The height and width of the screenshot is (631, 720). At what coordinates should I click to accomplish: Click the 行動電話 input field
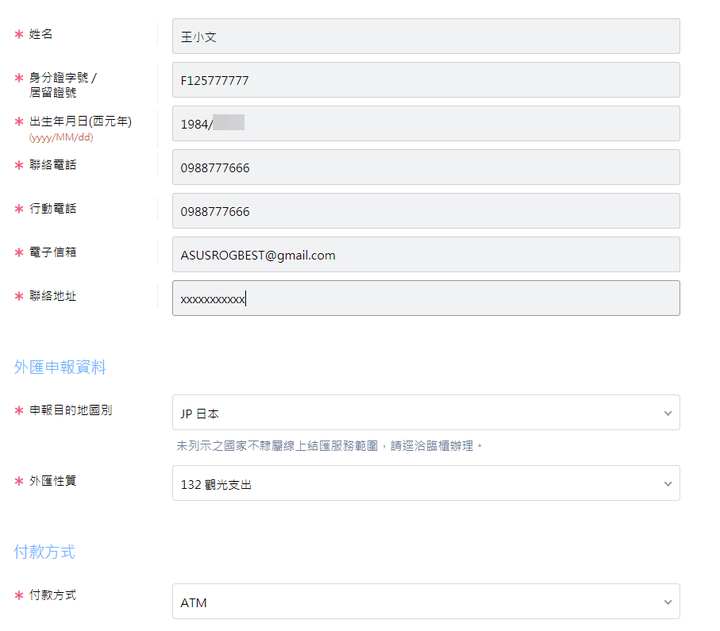(426, 211)
